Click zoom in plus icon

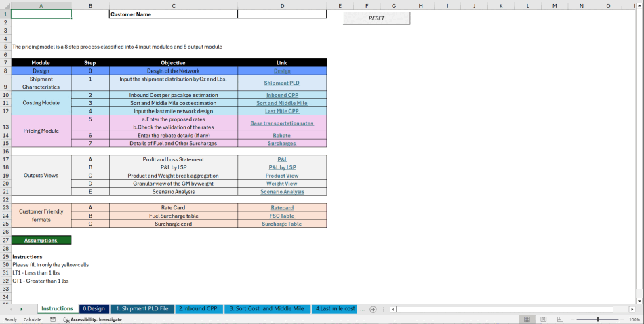pos(622,319)
